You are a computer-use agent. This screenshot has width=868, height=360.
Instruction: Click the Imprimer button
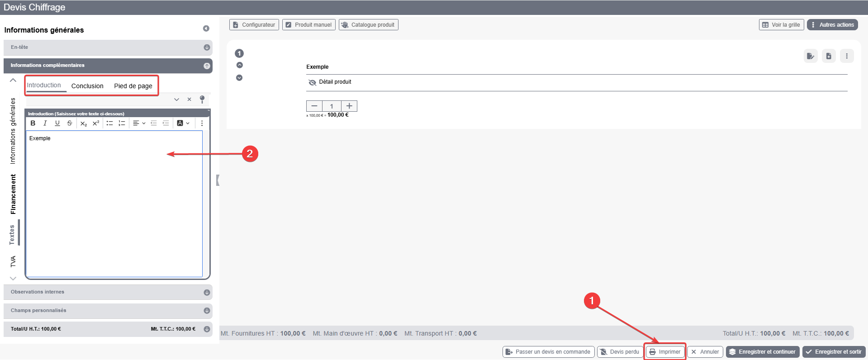[665, 352]
